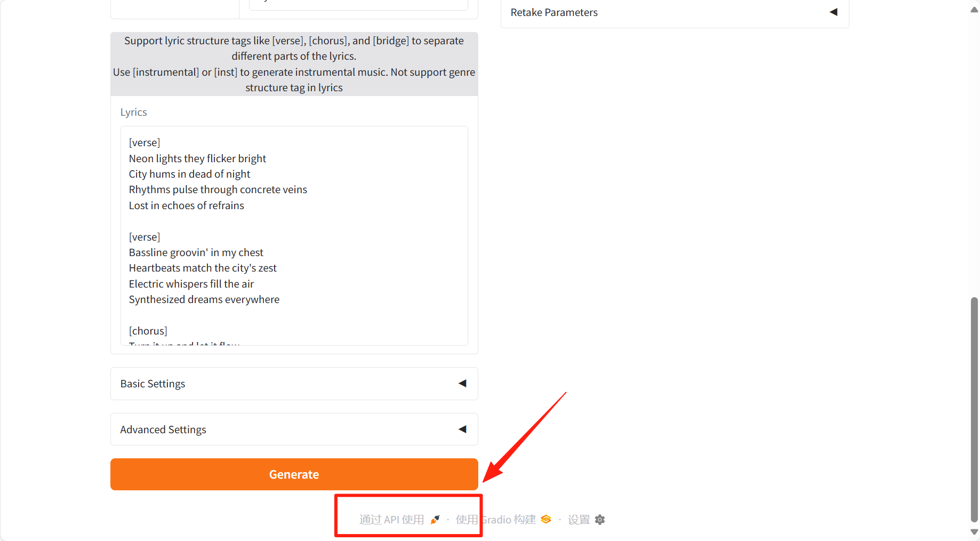
Task: Place cursor in the 'Neon lights they flicker bright' line
Action: 197,158
